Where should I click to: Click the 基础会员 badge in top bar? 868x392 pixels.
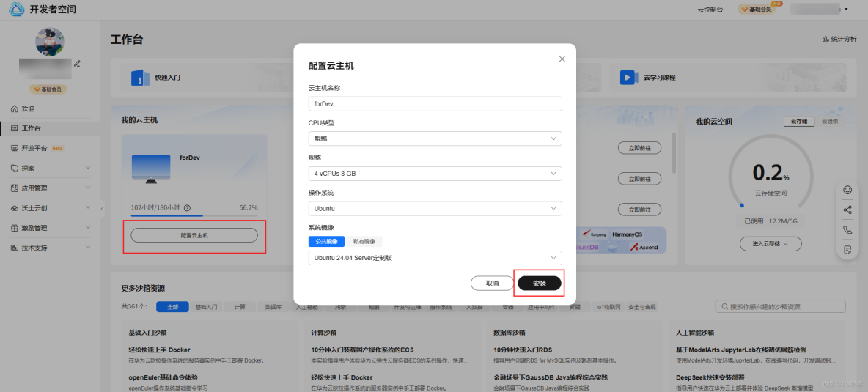click(756, 9)
